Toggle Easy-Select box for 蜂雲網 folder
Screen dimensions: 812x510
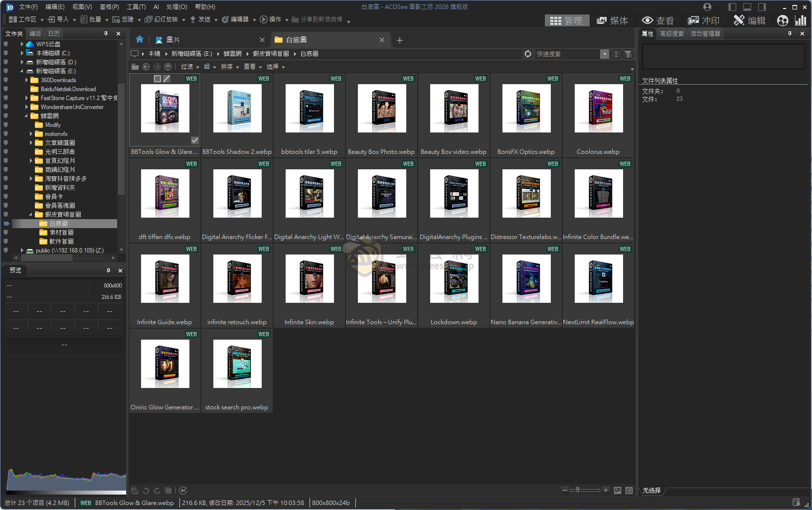[x=6, y=116]
